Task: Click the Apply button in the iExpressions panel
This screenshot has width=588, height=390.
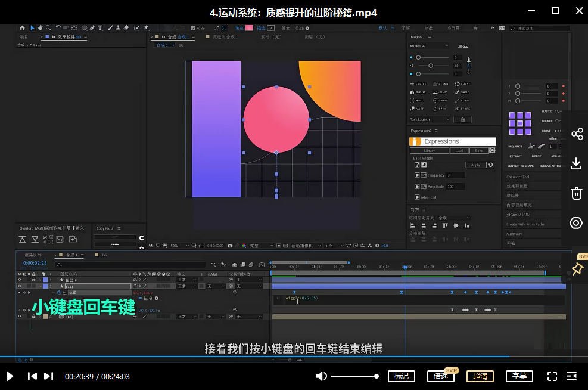Action: [x=475, y=165]
